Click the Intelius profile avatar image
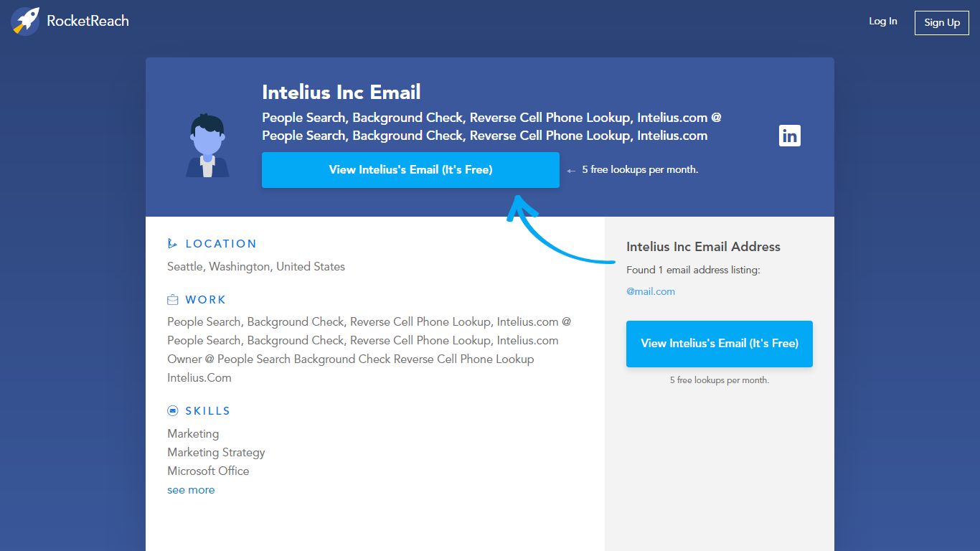 point(207,146)
